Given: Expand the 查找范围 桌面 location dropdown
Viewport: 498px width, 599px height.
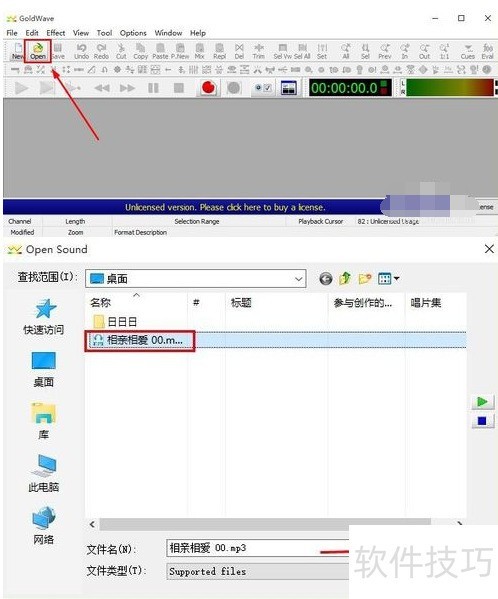Looking at the screenshot, I should (x=299, y=279).
